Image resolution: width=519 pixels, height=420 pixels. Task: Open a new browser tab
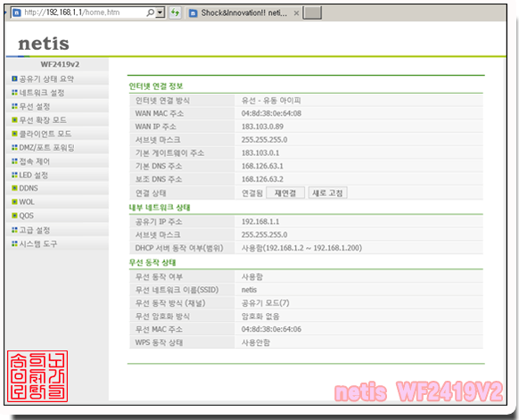312,12
